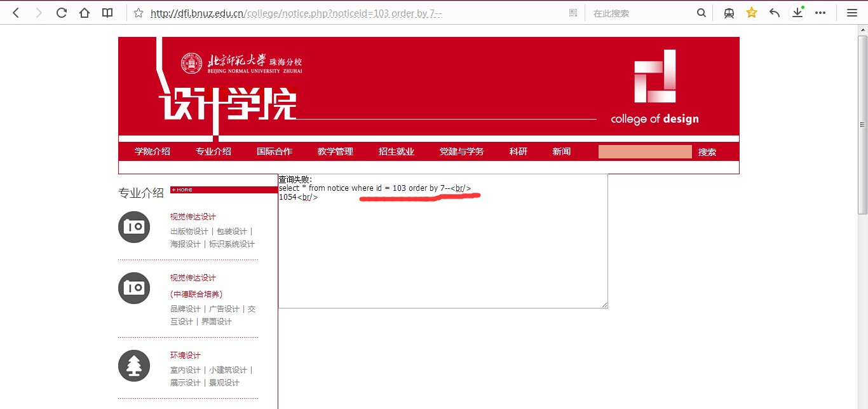Click the 景观设计 text
Screen dimensions: 868x409
pyautogui.click(x=224, y=383)
